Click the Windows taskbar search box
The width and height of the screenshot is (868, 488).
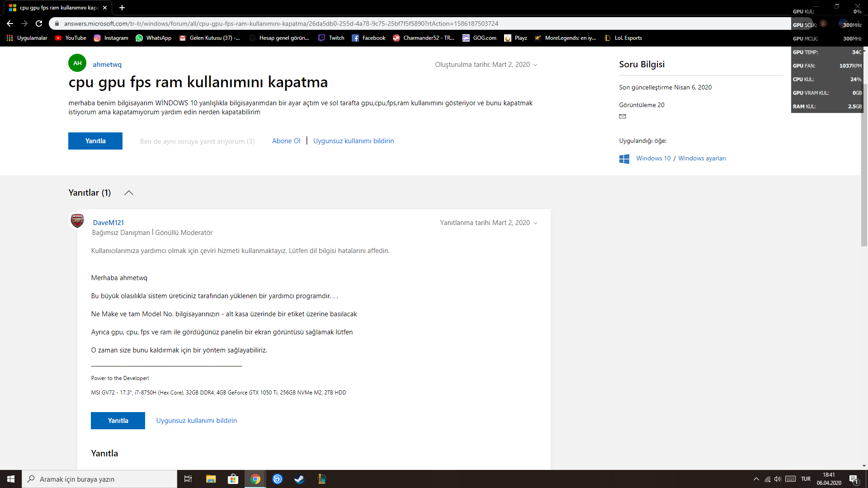(99, 479)
